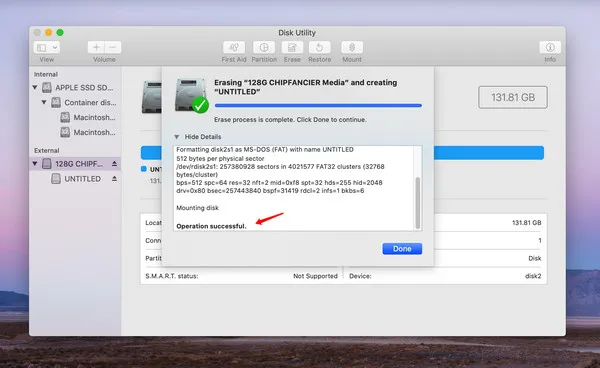Click the 'Operation successful.' text
Viewport: 600px width, 368px height.
[x=211, y=226]
